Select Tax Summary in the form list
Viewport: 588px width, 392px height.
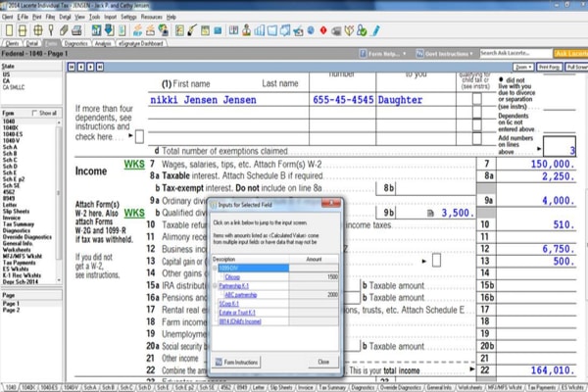click(19, 224)
